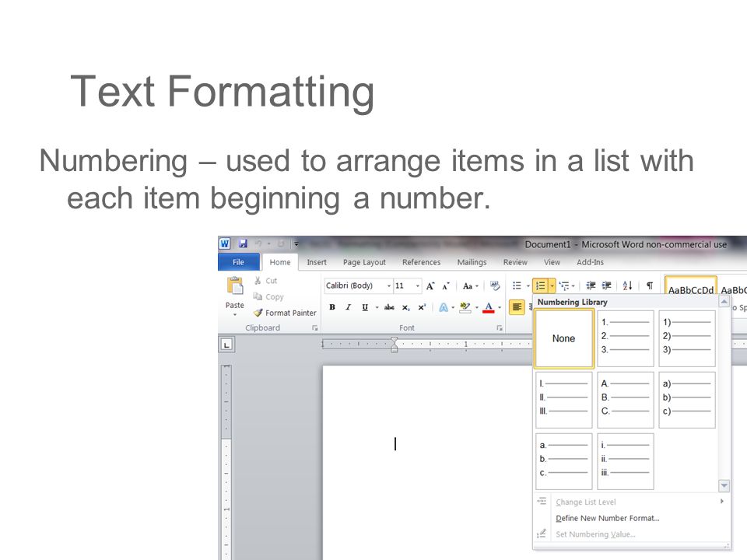This screenshot has width=747, height=560.
Task: Choose the a) b) c) numbering format
Action: [687, 400]
